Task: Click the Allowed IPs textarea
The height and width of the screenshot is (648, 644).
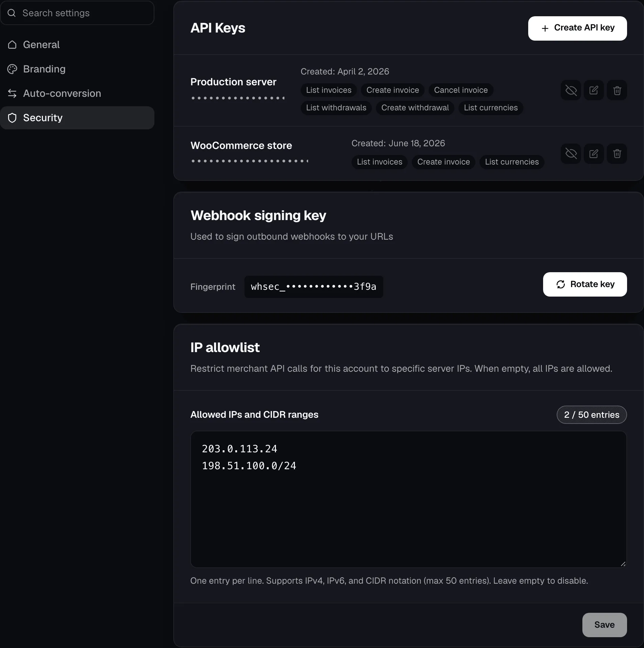Action: click(408, 499)
